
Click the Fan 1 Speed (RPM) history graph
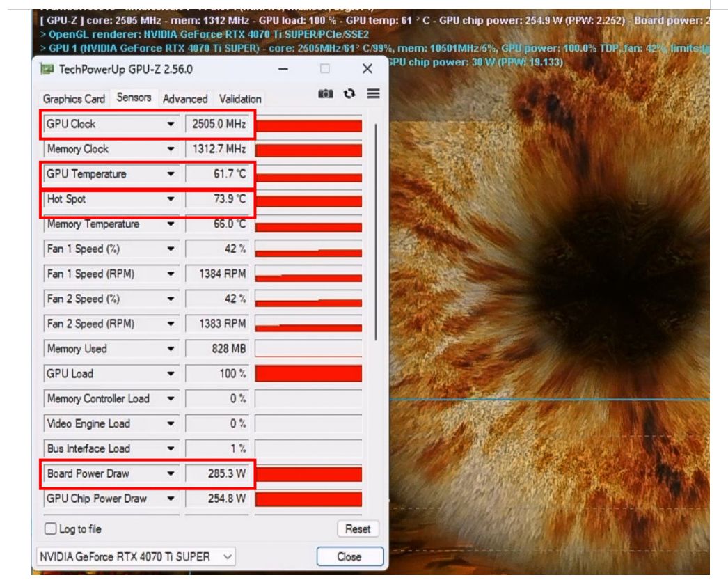[308, 274]
